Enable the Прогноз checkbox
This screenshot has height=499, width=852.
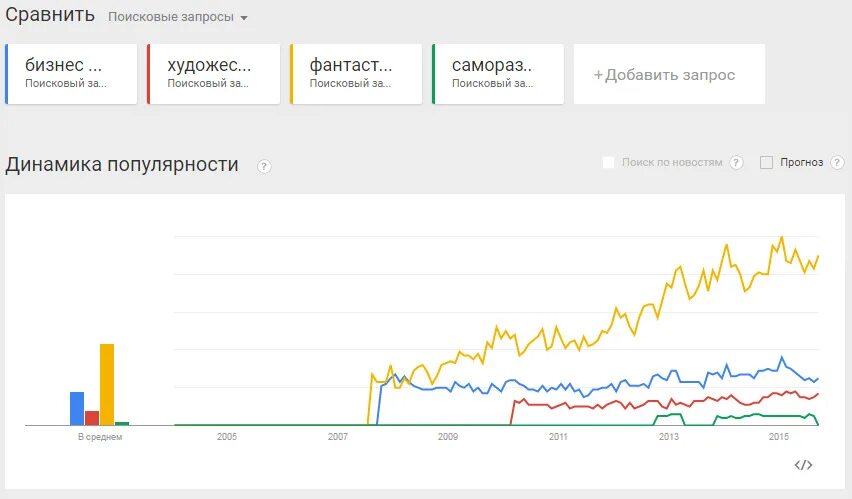pyautogui.click(x=766, y=163)
